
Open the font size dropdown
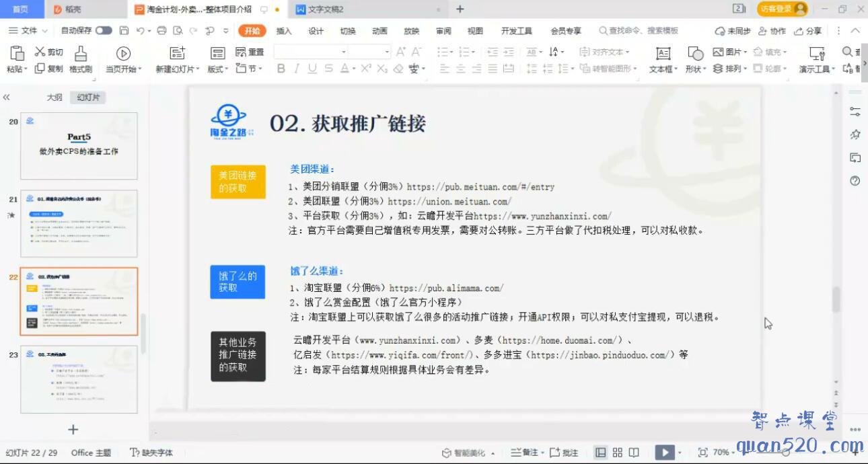coord(387,52)
